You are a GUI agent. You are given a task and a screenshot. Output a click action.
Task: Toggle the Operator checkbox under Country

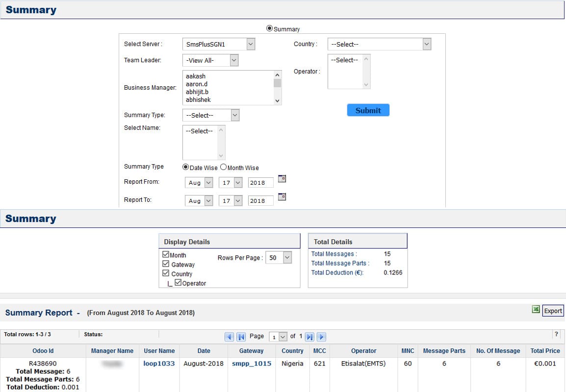(178, 282)
